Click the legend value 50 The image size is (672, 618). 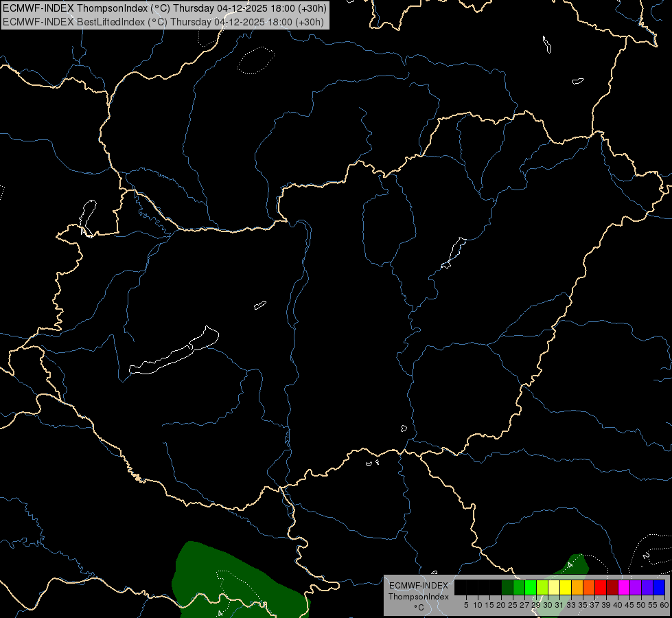(x=640, y=605)
